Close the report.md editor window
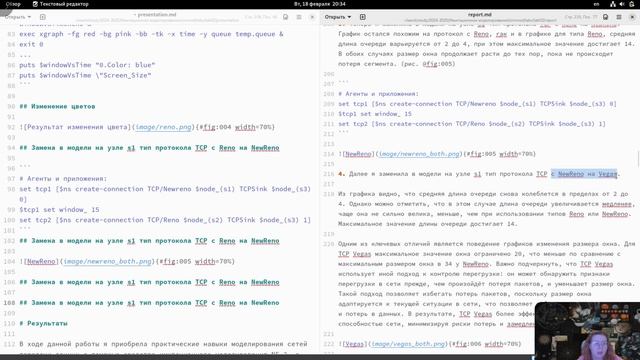 pos(632,17)
